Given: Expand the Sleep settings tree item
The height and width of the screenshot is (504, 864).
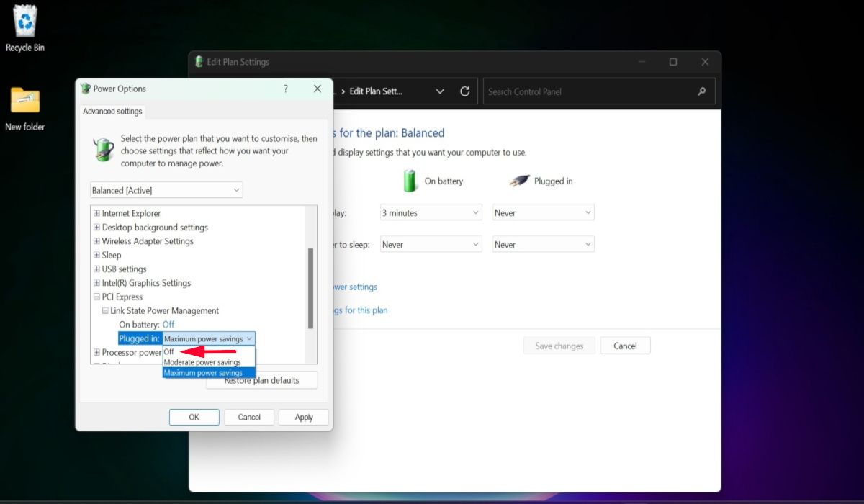Looking at the screenshot, I should [96, 255].
